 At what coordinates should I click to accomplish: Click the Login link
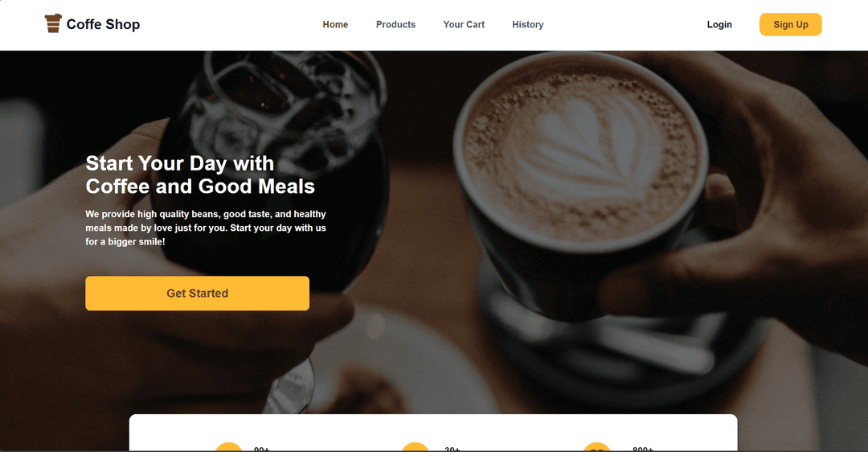[x=719, y=24]
